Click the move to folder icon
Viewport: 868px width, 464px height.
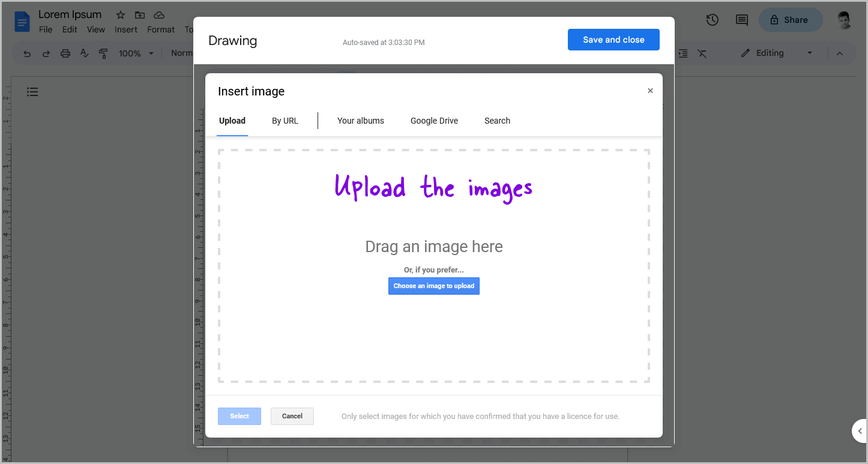[x=140, y=14]
